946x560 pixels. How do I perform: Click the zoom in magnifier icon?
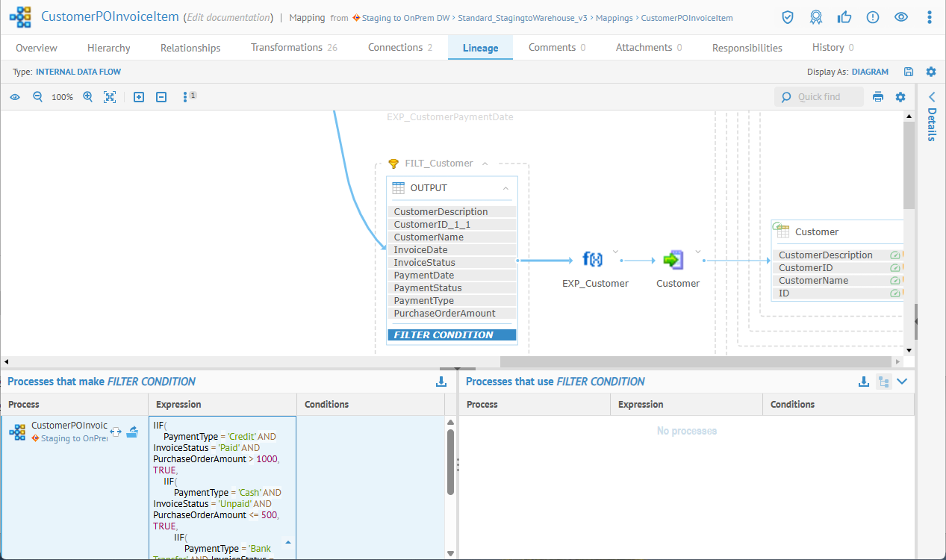click(x=88, y=97)
